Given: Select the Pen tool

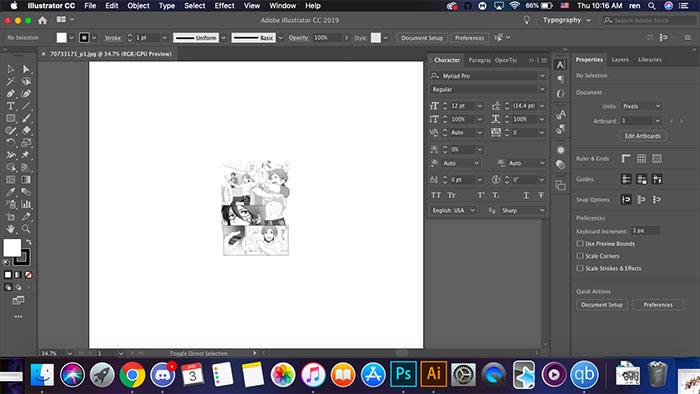Looking at the screenshot, I should (11, 94).
